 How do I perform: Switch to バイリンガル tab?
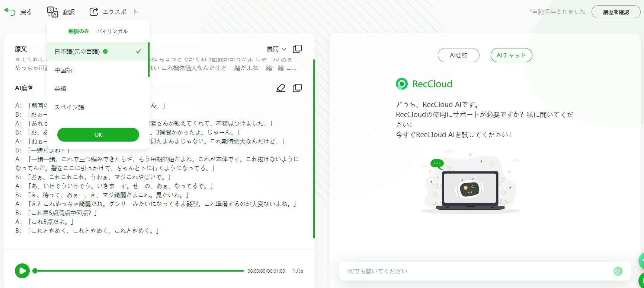112,31
